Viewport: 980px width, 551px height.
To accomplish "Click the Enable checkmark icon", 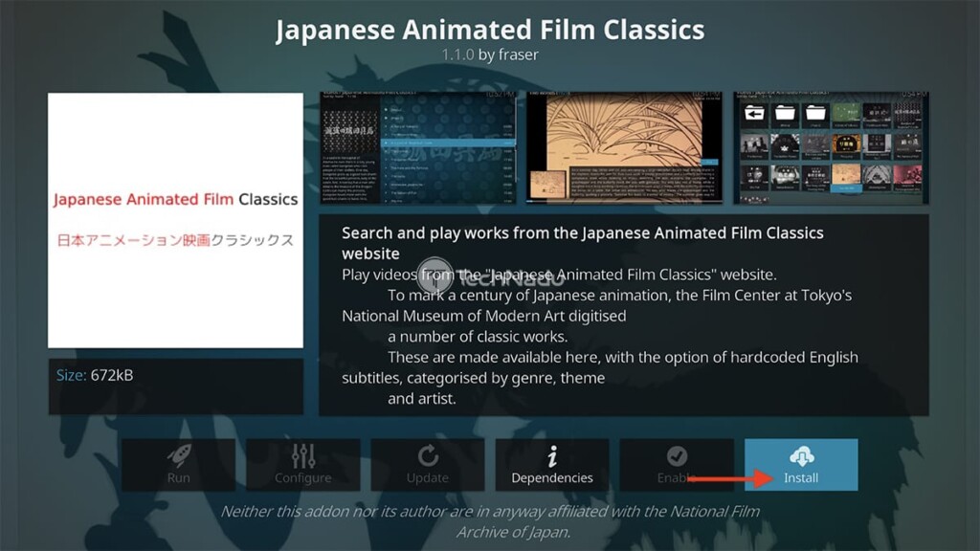I will coord(677,456).
